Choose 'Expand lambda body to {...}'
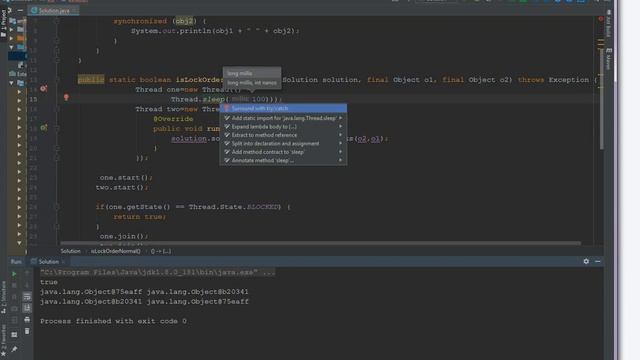This screenshot has width=640, height=360. tap(283, 127)
